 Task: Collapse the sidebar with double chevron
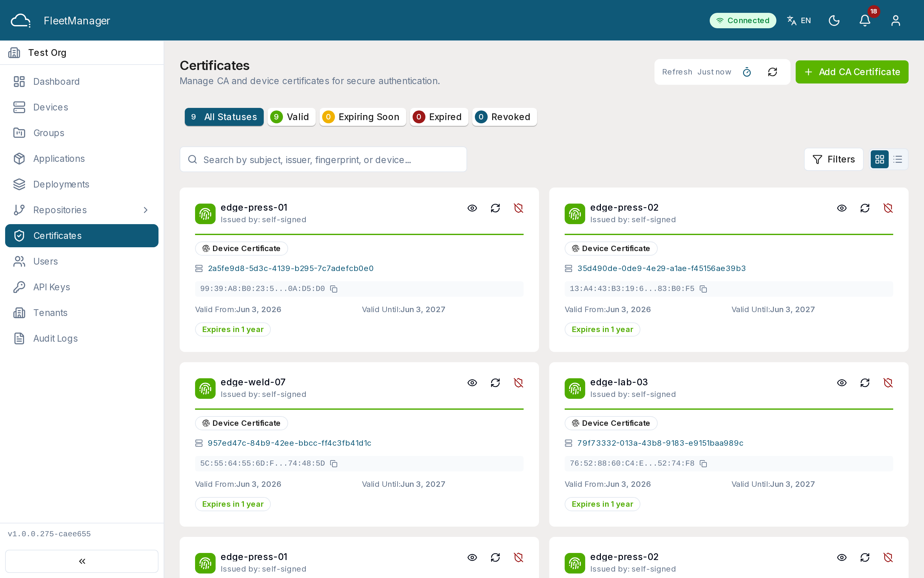click(82, 561)
